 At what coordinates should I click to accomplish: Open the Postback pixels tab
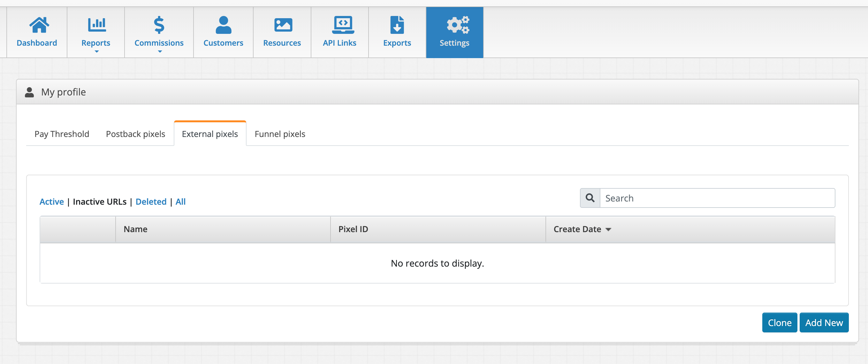tap(135, 134)
